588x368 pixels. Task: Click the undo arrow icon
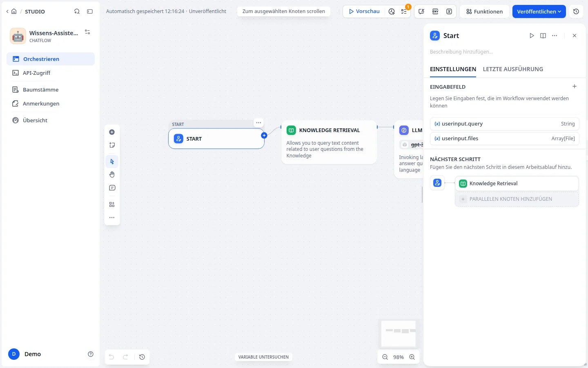click(x=111, y=357)
